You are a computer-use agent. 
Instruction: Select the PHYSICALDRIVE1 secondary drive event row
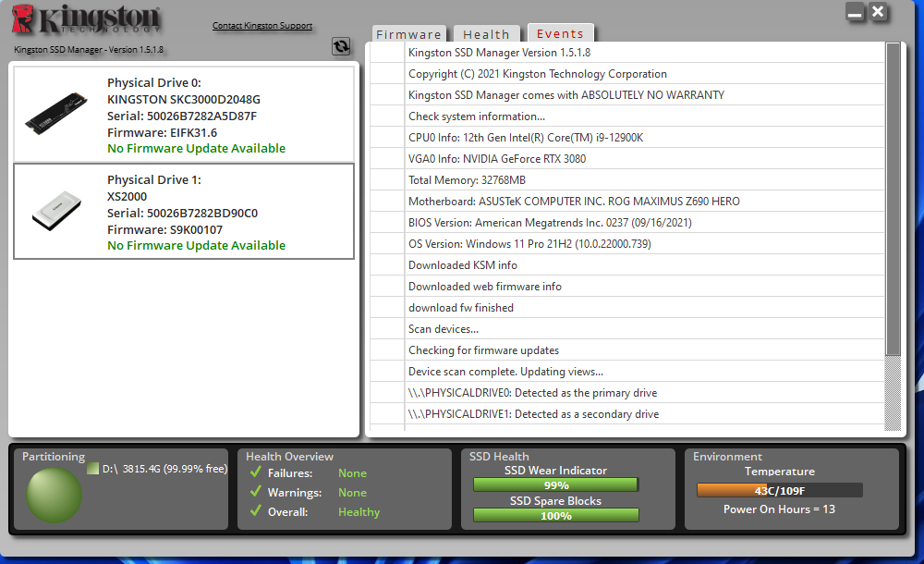pyautogui.click(x=627, y=413)
